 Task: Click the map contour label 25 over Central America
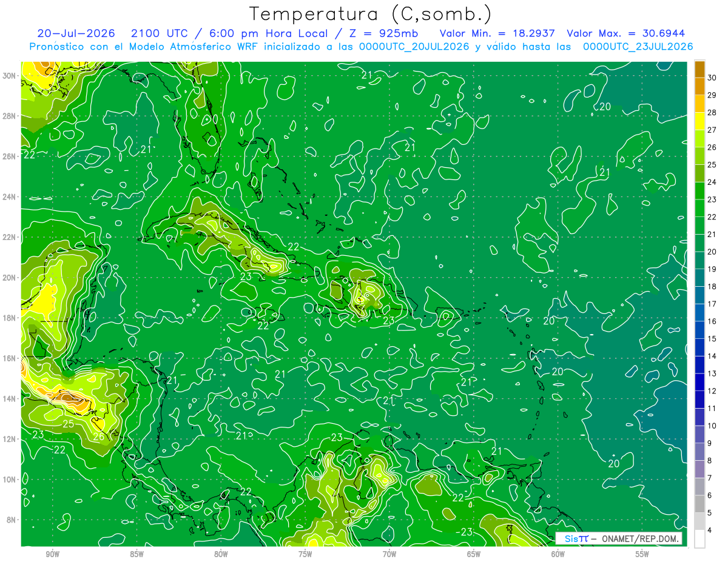click(x=69, y=424)
